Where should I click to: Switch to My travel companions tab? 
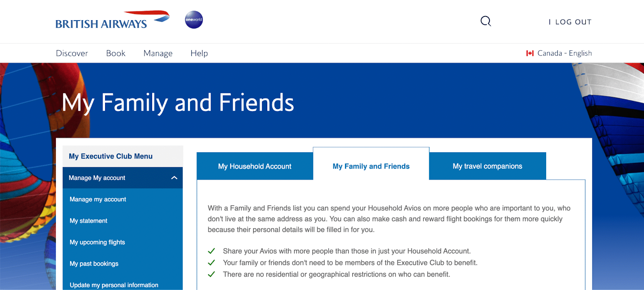[487, 166]
